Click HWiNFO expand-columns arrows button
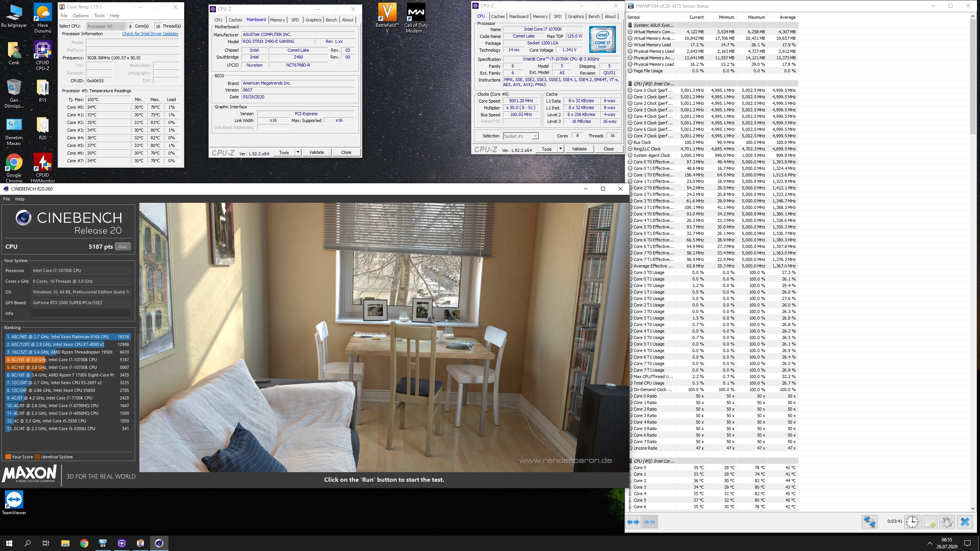The height and width of the screenshot is (551, 980). [x=634, y=522]
